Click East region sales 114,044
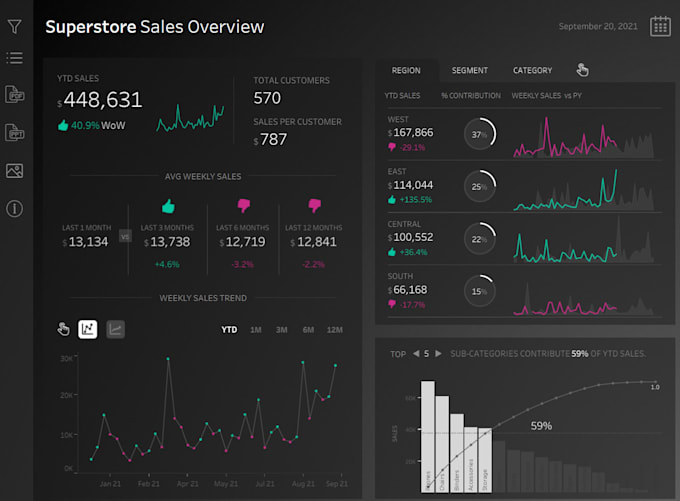Image resolution: width=680 pixels, height=501 pixels. click(413, 185)
